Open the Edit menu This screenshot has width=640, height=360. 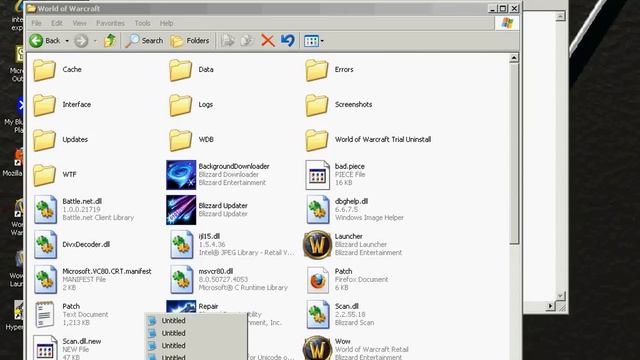click(x=57, y=23)
